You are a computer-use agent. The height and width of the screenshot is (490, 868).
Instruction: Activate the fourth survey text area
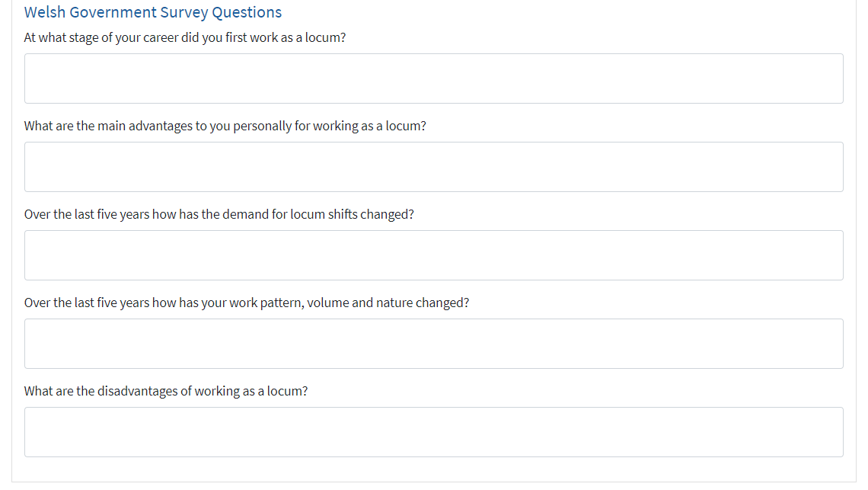click(x=433, y=344)
